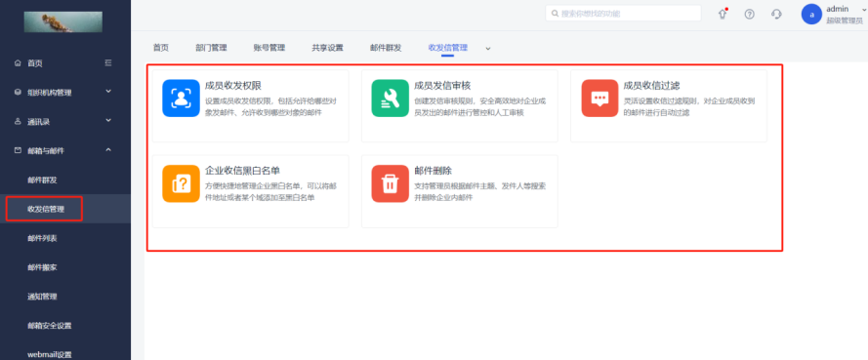Click the search magnifier icon in search box
Image resolution: width=868 pixels, height=360 pixels.
[x=556, y=14]
